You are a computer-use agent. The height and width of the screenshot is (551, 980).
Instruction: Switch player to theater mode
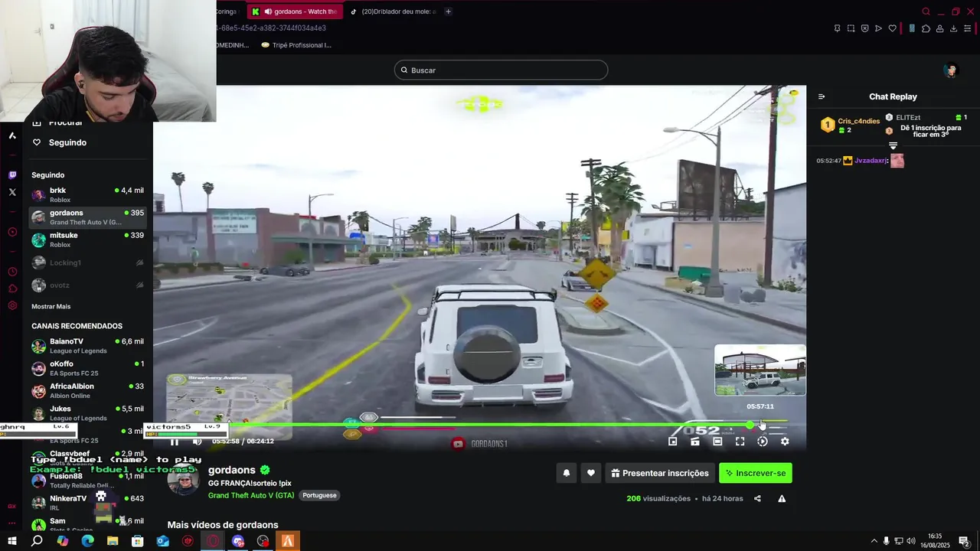point(717,442)
